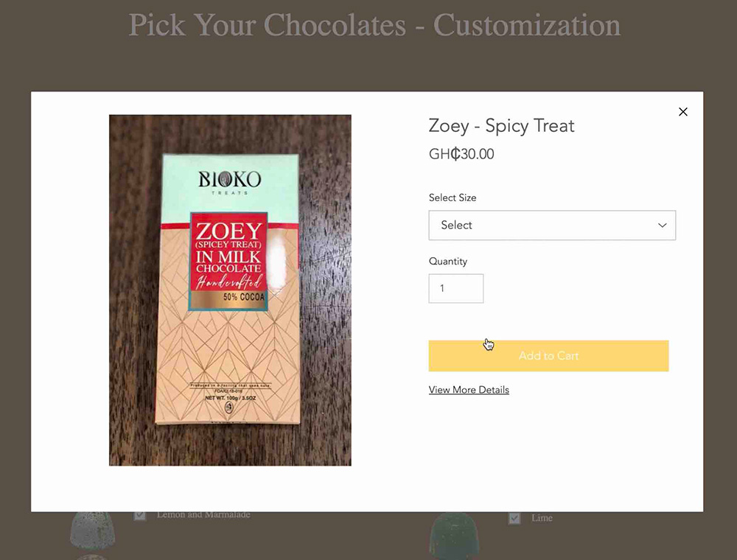Toggle the Lime checkbox
Viewport: 737px width, 560px height.
click(x=514, y=519)
